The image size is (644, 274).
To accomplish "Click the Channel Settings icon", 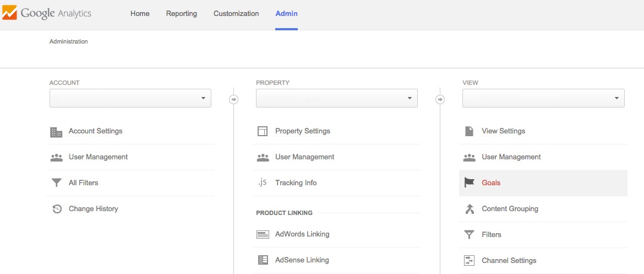I will (469, 260).
